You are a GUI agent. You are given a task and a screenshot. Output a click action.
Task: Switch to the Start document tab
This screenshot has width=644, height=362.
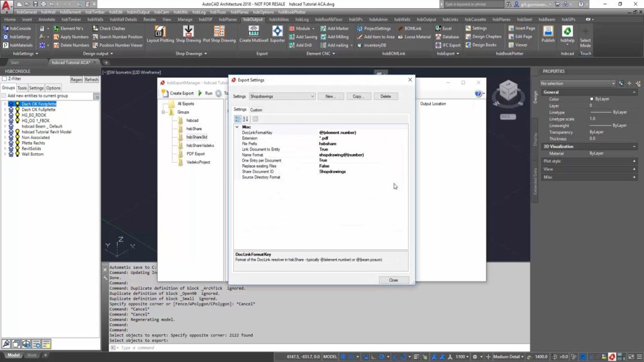(x=14, y=62)
